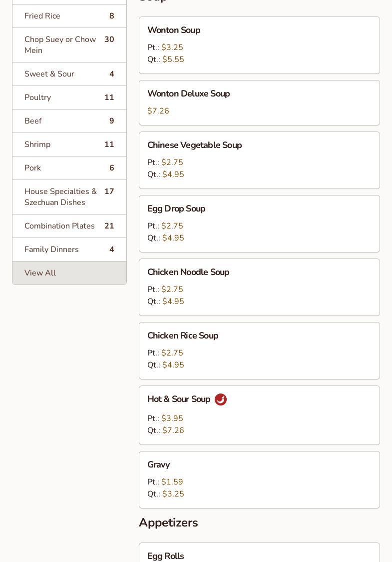Select the Egg Rolls appetizer
Image resolution: width=392 pixels, height=562 pixels.
[259, 553]
